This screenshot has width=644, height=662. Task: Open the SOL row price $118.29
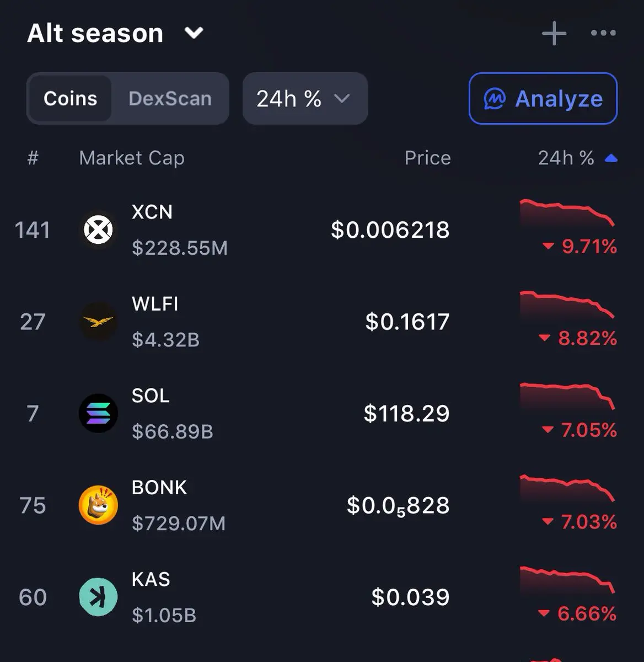406,413
